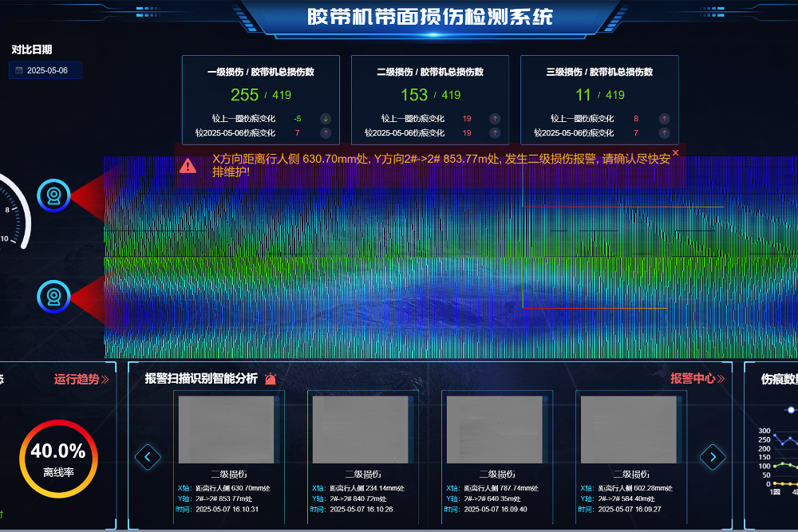Open the 运行趋势 link
This screenshot has width=798, height=532.
tap(81, 379)
